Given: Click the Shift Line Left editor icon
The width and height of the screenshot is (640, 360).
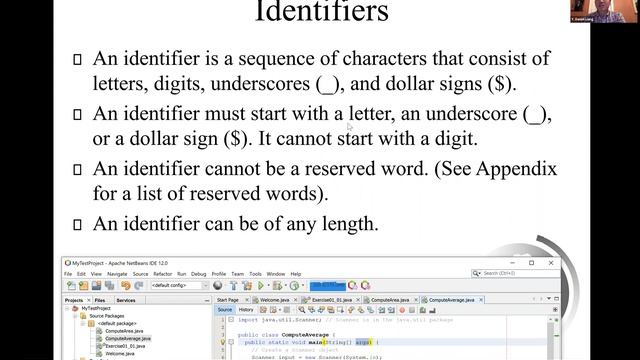Looking at the screenshot, I should pos(381,310).
